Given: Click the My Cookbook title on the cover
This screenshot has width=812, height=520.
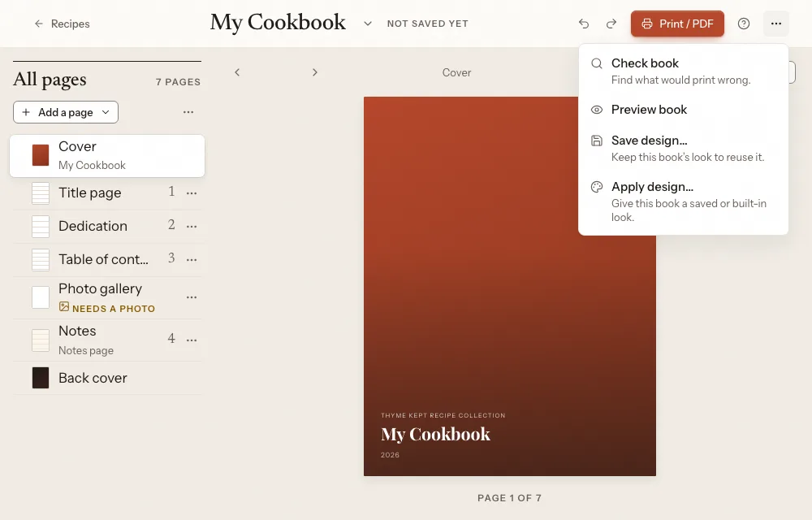Looking at the screenshot, I should (435, 434).
